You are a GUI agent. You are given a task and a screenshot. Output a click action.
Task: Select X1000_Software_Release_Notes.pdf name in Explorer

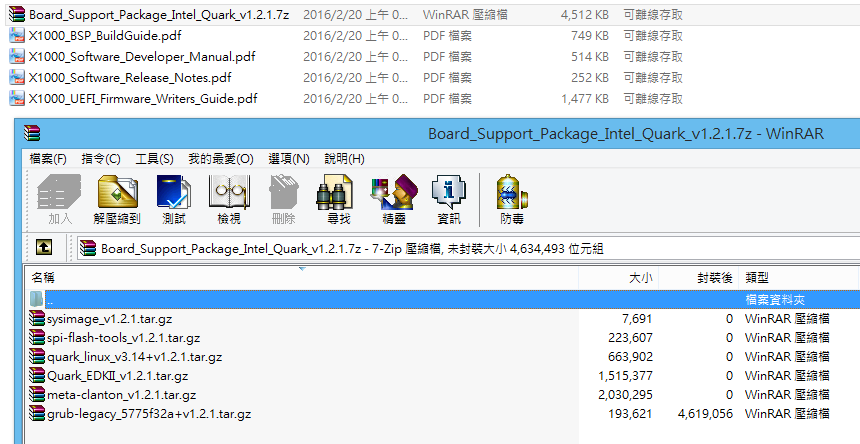pos(130,78)
